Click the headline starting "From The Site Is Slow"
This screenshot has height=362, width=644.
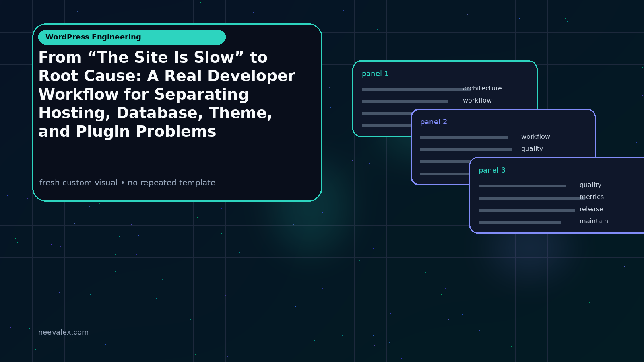[x=167, y=95]
